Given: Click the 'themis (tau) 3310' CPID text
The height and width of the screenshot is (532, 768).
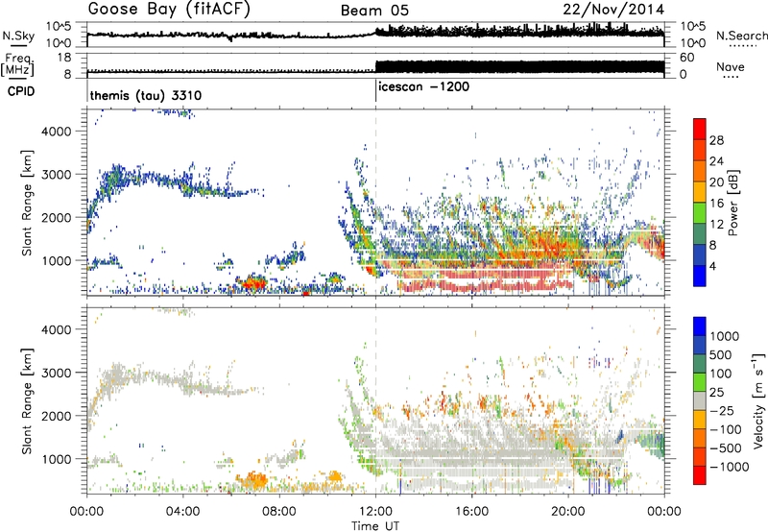Looking at the screenshot, I should tap(146, 95).
